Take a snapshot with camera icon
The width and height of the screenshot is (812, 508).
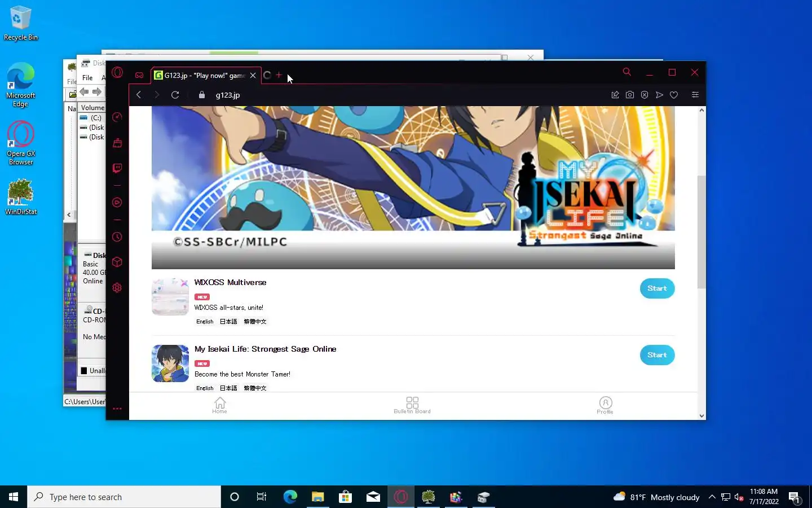[630, 95]
